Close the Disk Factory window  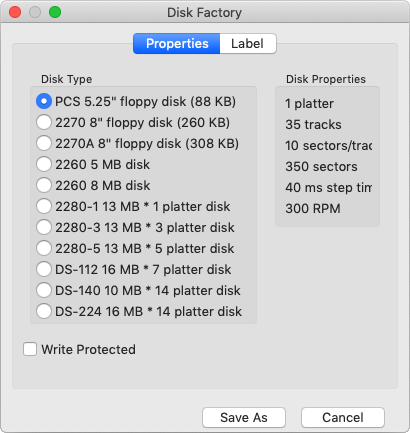pyautogui.click(x=15, y=12)
